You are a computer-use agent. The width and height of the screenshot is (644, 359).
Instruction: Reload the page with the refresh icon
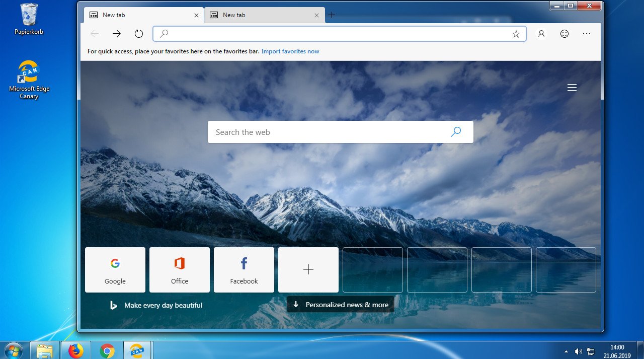coord(138,33)
